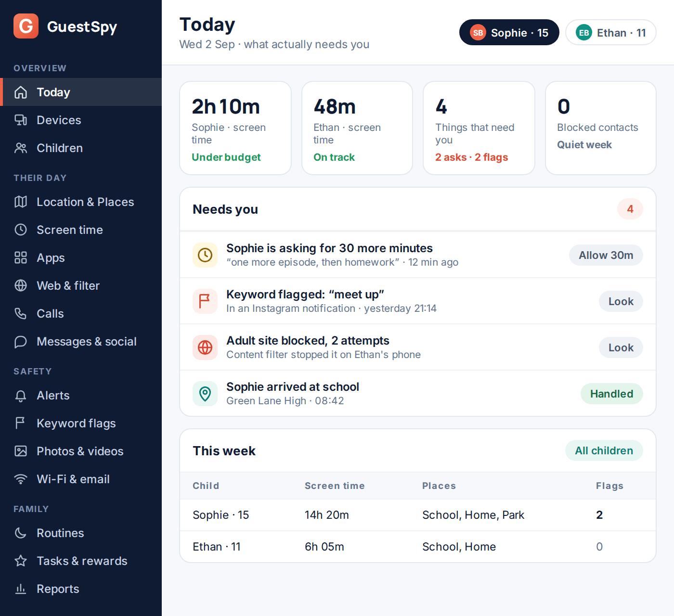Click the Flags column header
Screen dimensions: 674x616
pyautogui.click(x=609, y=486)
